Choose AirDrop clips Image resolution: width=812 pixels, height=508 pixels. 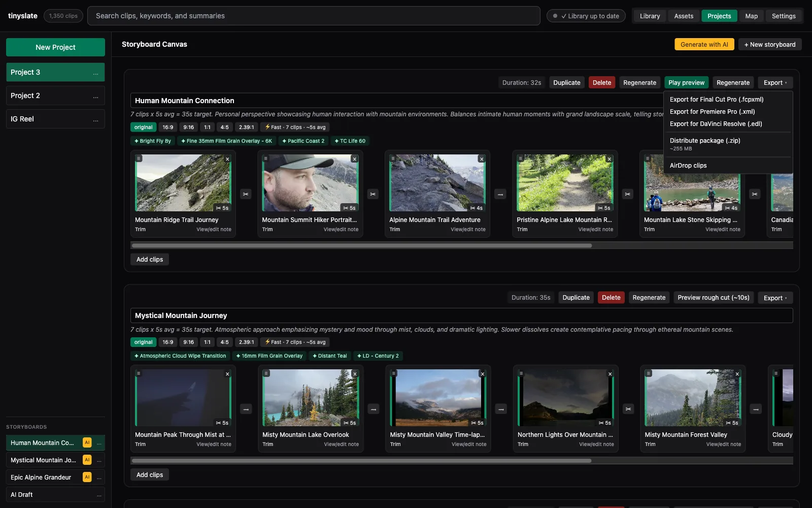(x=728, y=166)
